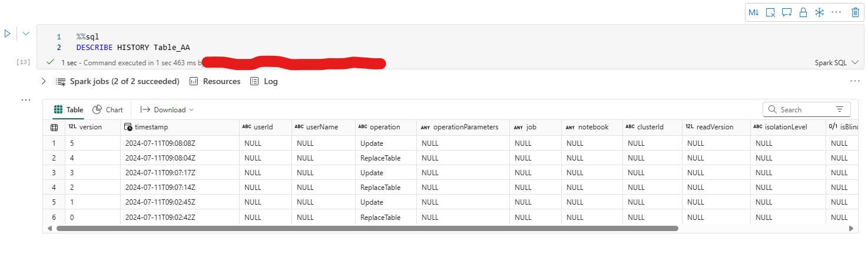The image size is (868, 254).
Task: Open ellipsis menu right of Log row
Action: click(855, 81)
